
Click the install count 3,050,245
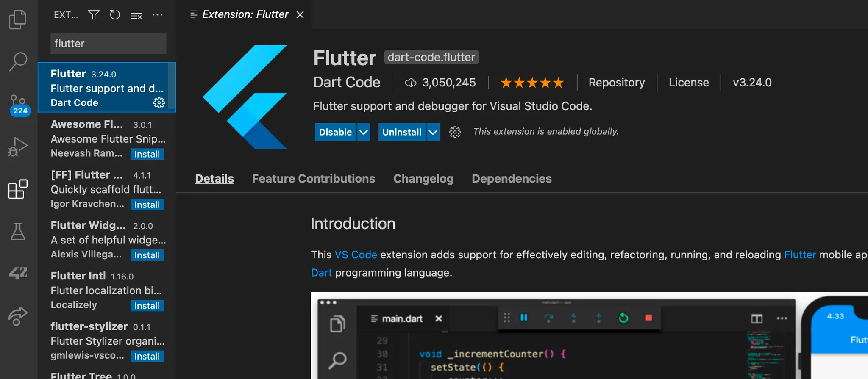[x=440, y=83]
